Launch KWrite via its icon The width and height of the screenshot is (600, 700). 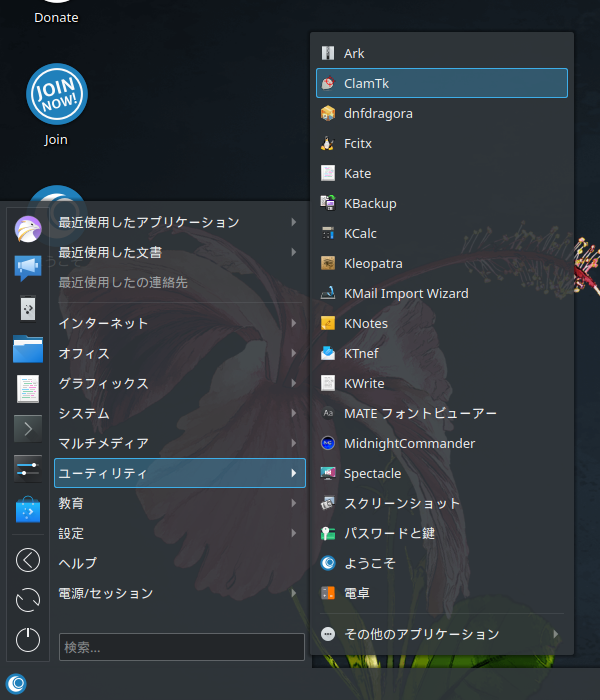coord(328,383)
